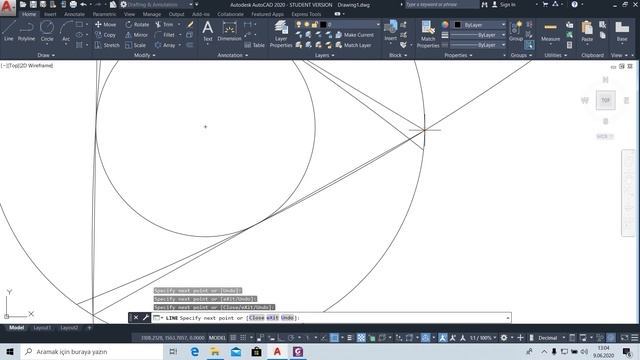This screenshot has height=360, width=640.
Task: Open the Annotate ribbon tab
Action: pos(74,14)
